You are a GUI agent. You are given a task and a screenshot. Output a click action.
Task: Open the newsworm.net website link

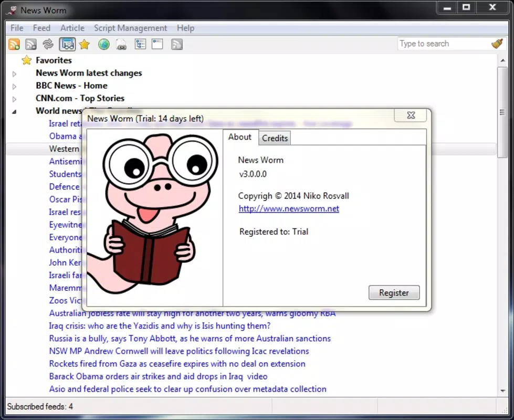coord(289,208)
